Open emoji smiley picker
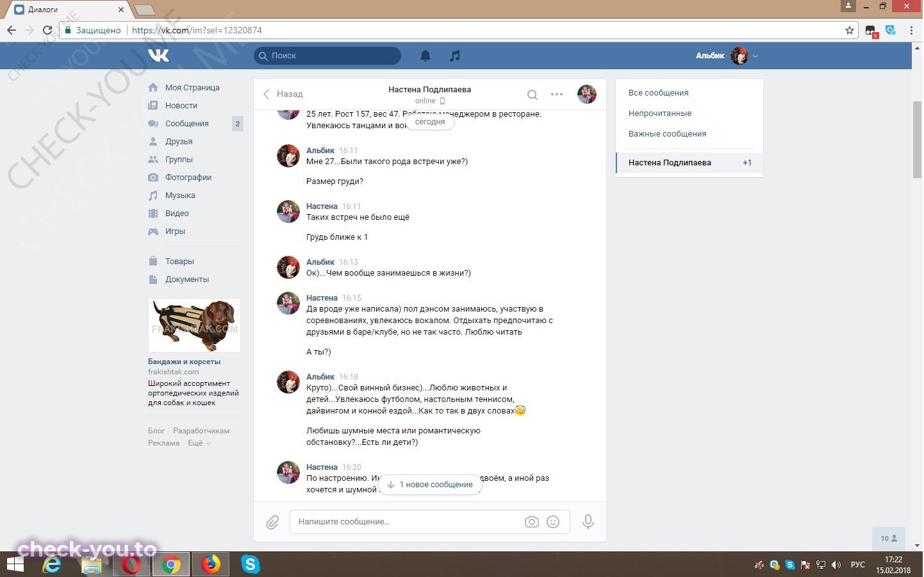The height and width of the screenshot is (577, 924). pyautogui.click(x=553, y=522)
